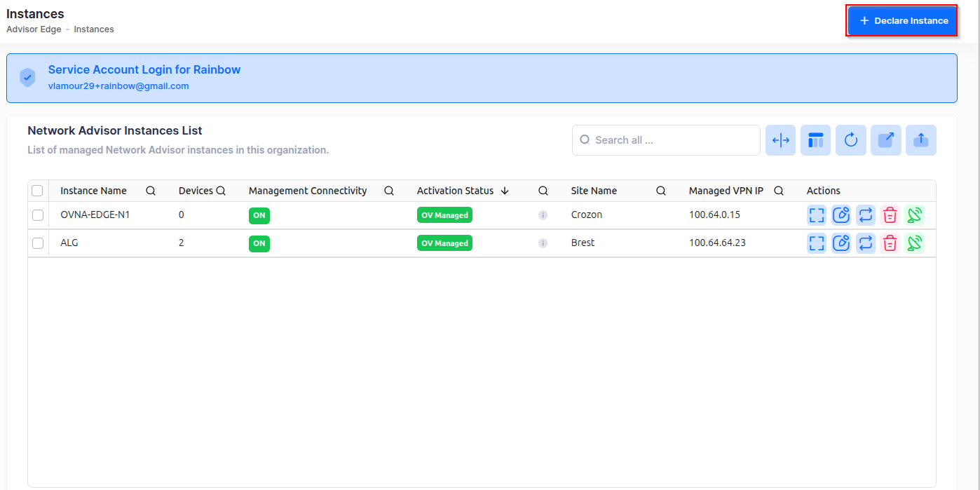Click the Service Account Login for Rainbow title
This screenshot has height=490, width=980.
pyautogui.click(x=144, y=70)
